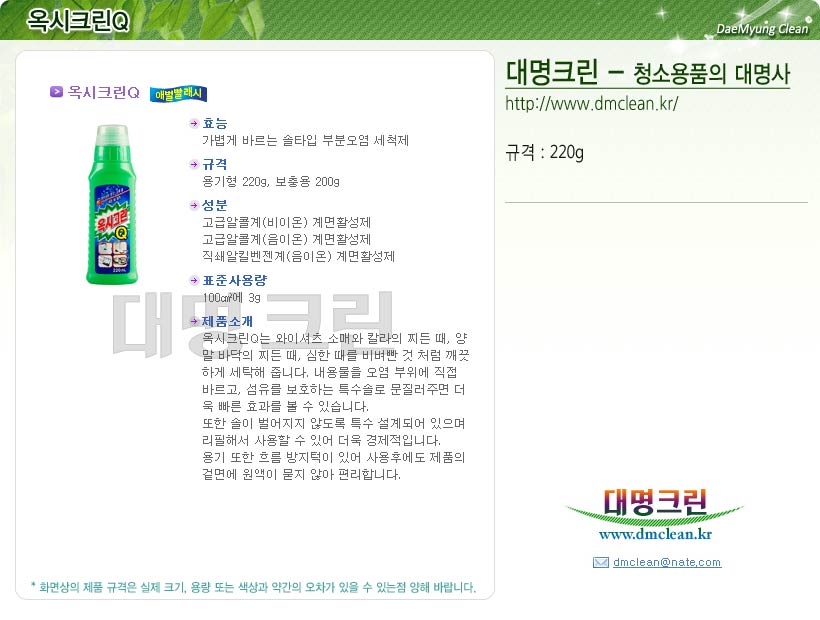This screenshot has width=820, height=620.
Task: Click the 대명크린 청소용품의 대명사 heading
Action: [x=647, y=72]
